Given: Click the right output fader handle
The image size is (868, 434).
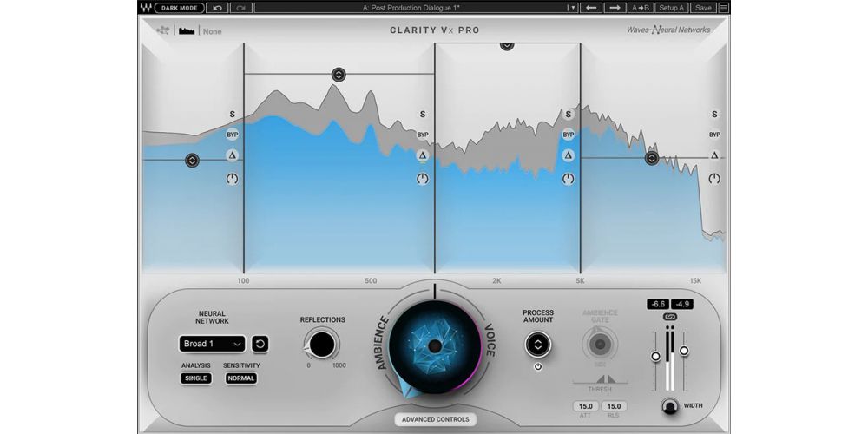Looking at the screenshot, I should click(684, 351).
